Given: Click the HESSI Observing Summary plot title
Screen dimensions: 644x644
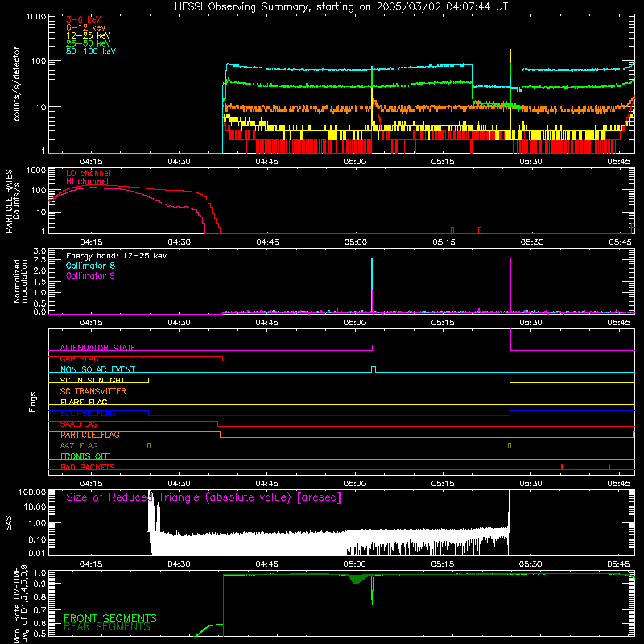Looking at the screenshot, I should 341,7.
